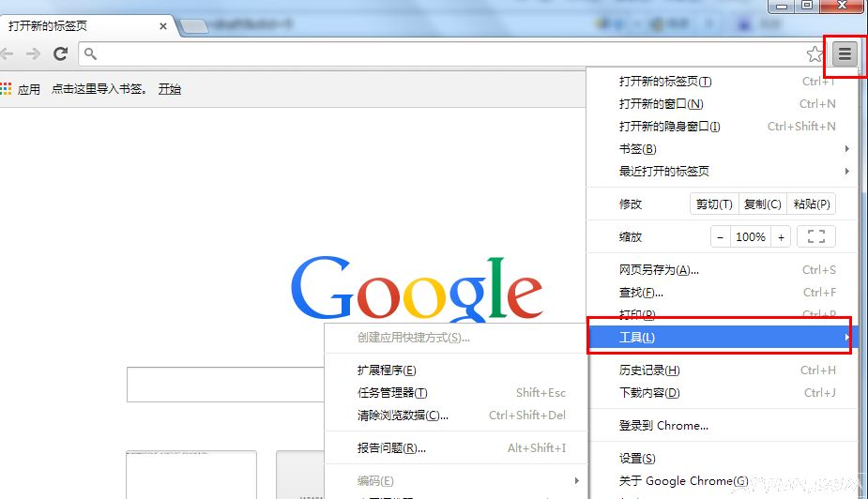868x499 pixels.
Task: Reload the page with the refresh icon
Action: [60, 53]
